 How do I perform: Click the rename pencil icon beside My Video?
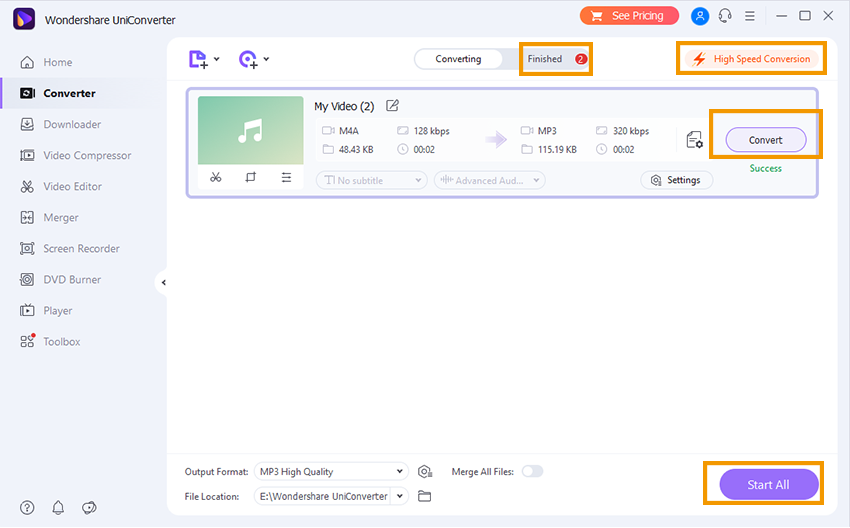pyautogui.click(x=393, y=106)
